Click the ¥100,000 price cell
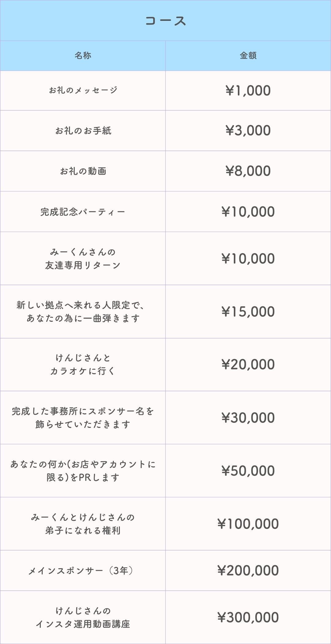Screen dimensions: 331x644 [x=248, y=524]
